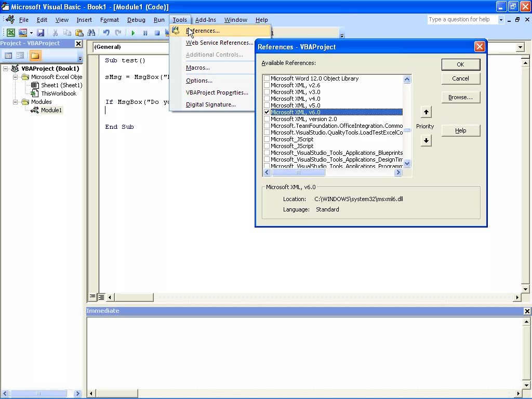The width and height of the screenshot is (532, 399).
Task: Open the Insert object dropdown arrow in toolbar
Action: tap(31, 33)
